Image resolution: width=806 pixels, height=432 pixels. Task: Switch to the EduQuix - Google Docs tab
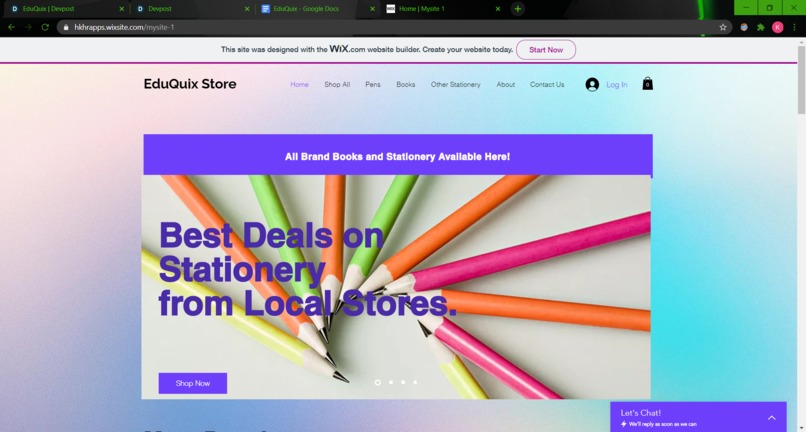click(318, 9)
